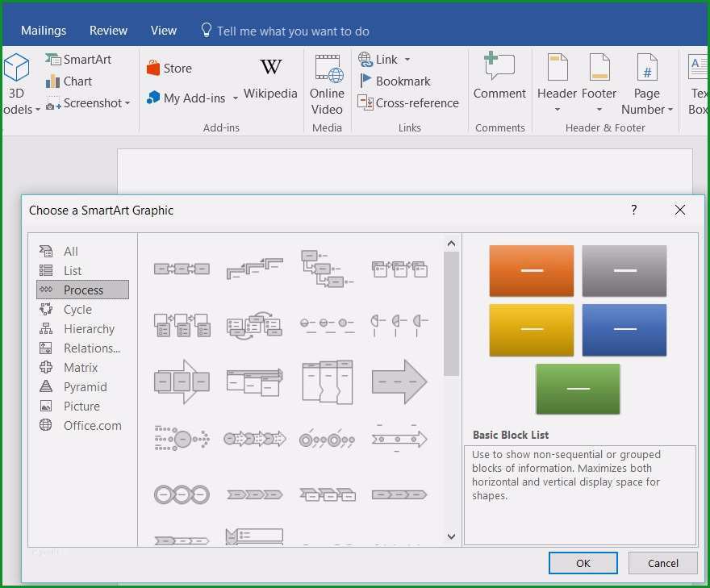Choose Alternating Flow layout thumbnail
This screenshot has width=710, height=588.
coord(254,326)
